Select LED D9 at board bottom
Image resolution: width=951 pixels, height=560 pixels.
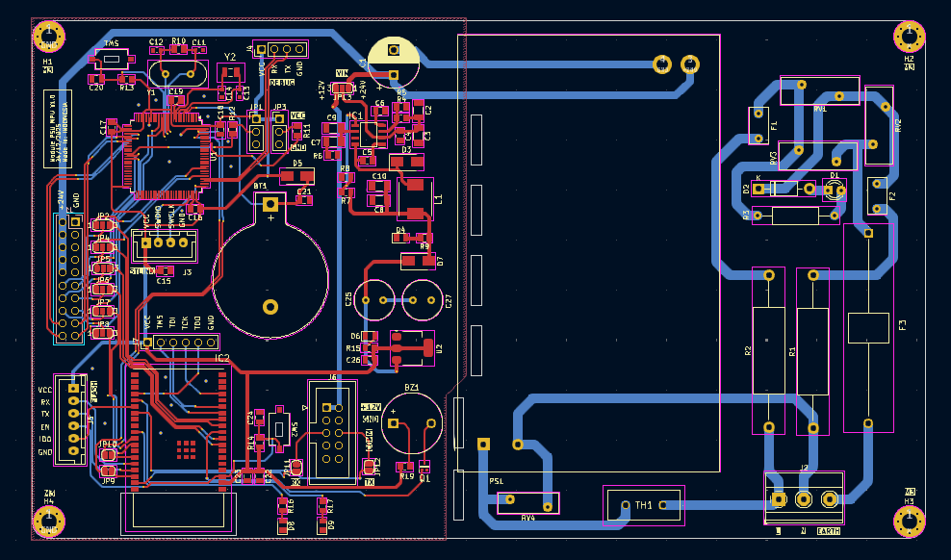(322, 526)
